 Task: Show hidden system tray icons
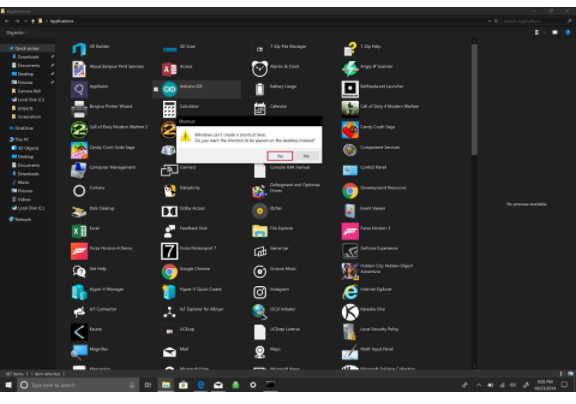coord(479,385)
